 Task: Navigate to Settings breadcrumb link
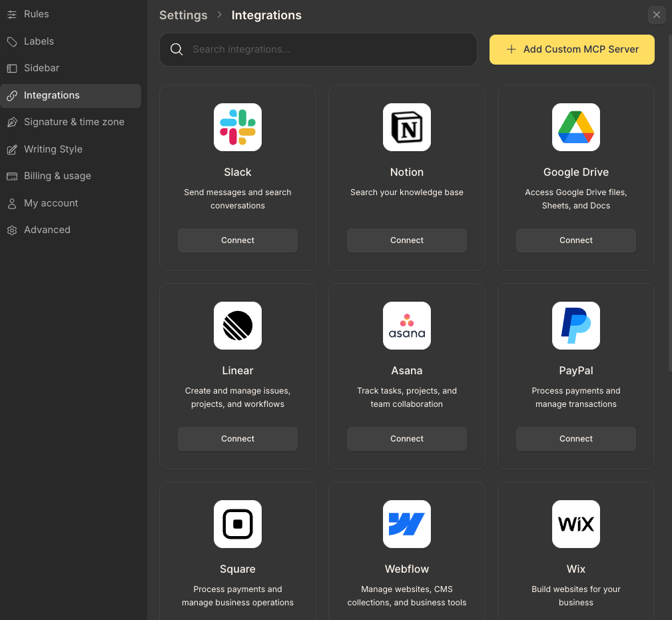click(183, 15)
